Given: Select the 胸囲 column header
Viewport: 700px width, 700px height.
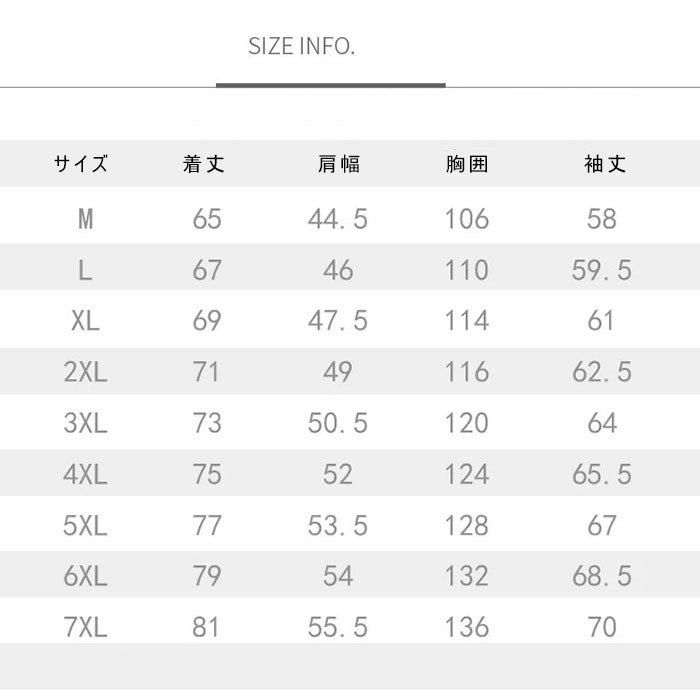Looking at the screenshot, I should (466, 164).
